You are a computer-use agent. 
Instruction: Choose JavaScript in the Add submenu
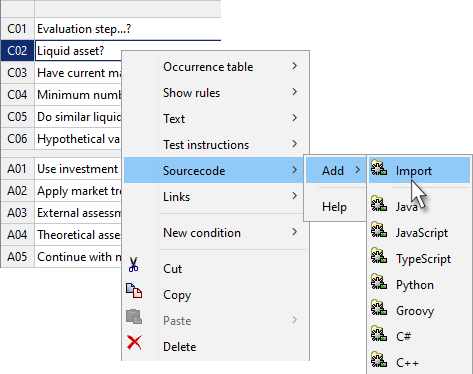[419, 232]
